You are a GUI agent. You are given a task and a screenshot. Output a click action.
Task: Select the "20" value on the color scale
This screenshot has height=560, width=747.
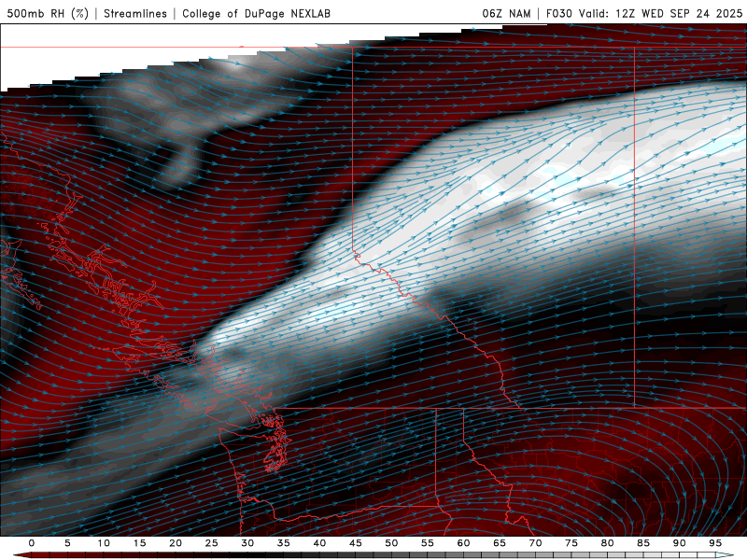coord(176,543)
